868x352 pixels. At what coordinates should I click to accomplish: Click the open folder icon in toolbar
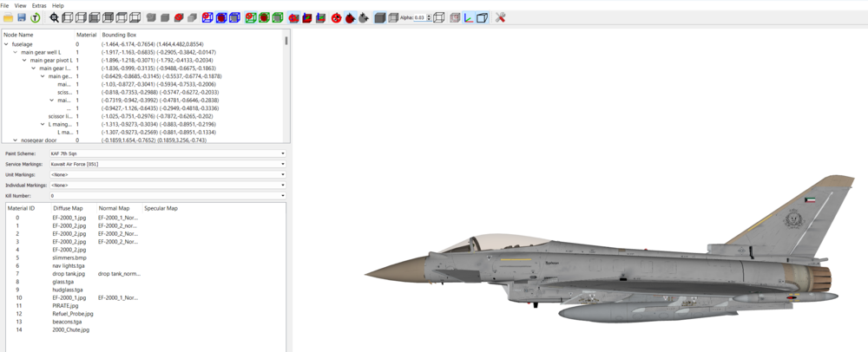click(x=8, y=17)
